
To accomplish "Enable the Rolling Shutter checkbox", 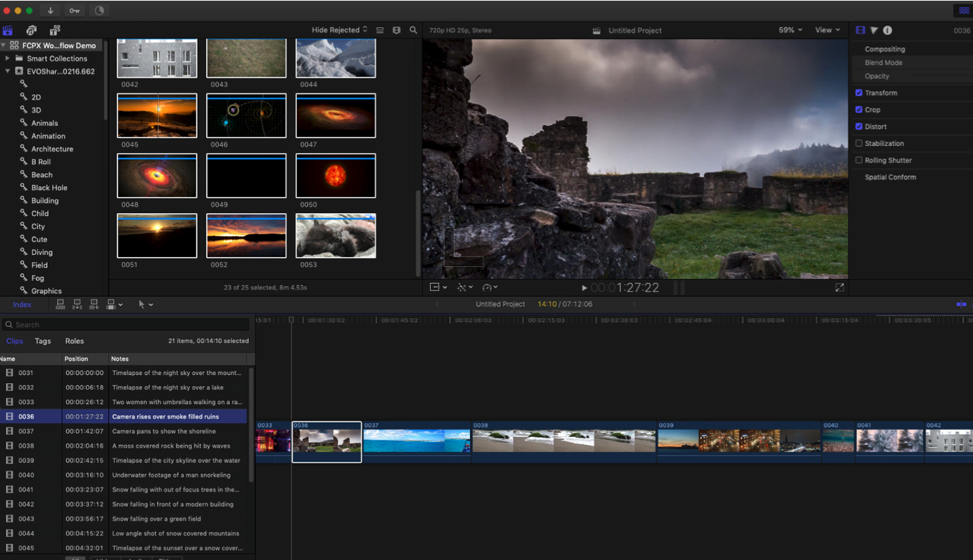I will 859,160.
